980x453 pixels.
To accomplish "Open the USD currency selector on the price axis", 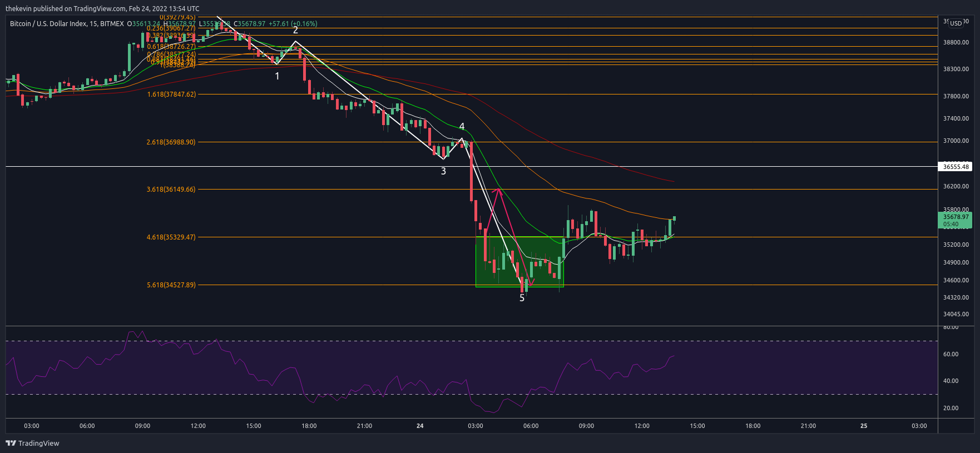I will [956, 23].
